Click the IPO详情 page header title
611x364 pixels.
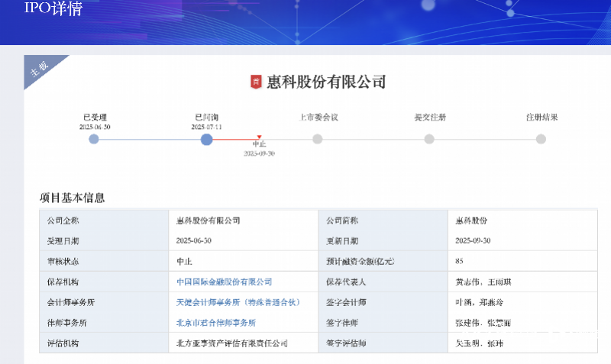point(53,10)
